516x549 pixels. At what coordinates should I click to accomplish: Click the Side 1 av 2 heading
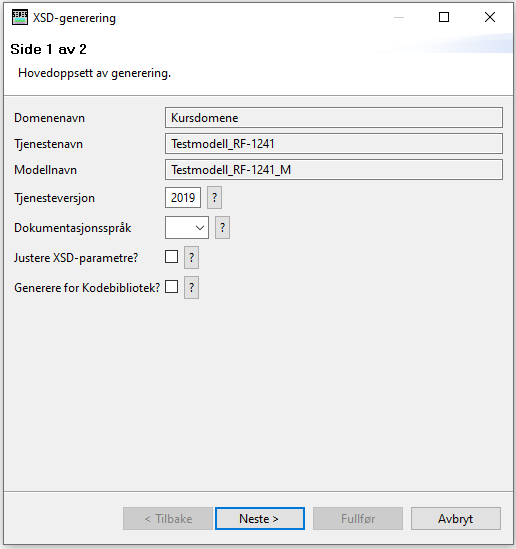pyautogui.click(x=48, y=49)
